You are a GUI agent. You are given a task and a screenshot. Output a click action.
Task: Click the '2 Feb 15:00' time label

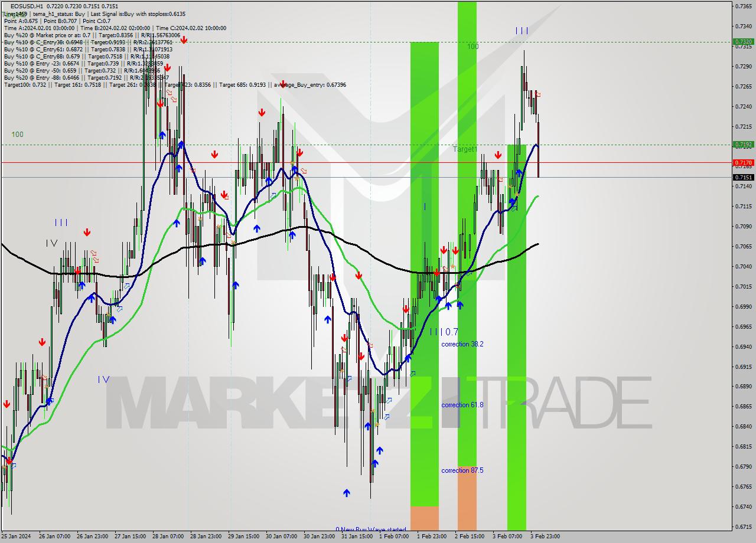(x=470, y=537)
